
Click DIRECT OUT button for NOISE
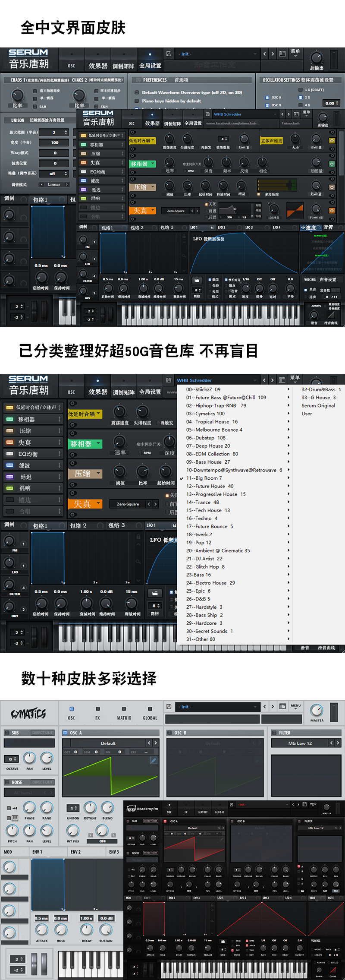[42, 782]
